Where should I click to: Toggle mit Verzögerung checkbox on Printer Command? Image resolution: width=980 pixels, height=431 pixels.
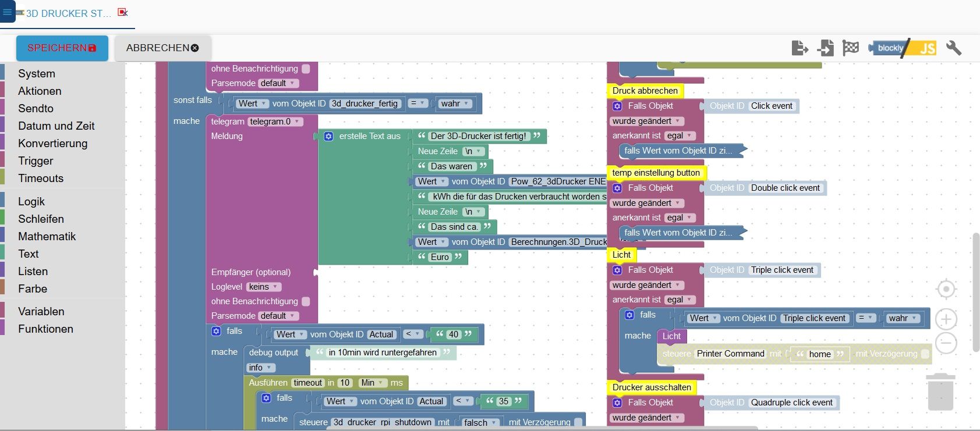point(925,354)
